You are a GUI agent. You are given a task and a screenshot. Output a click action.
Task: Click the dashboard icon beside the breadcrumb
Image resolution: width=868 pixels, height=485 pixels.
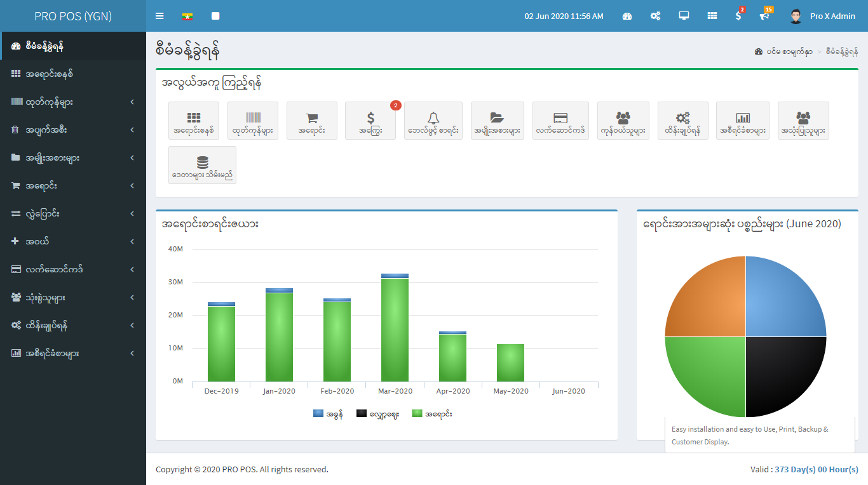[x=759, y=51]
